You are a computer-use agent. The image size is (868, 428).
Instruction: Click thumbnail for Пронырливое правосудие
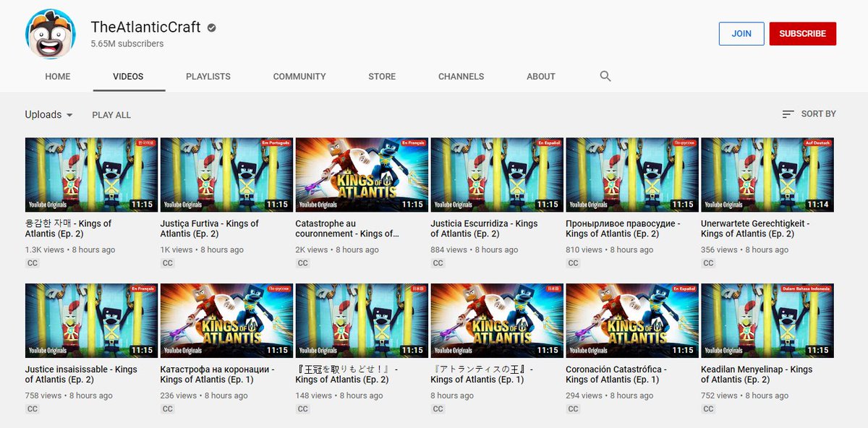coord(632,175)
